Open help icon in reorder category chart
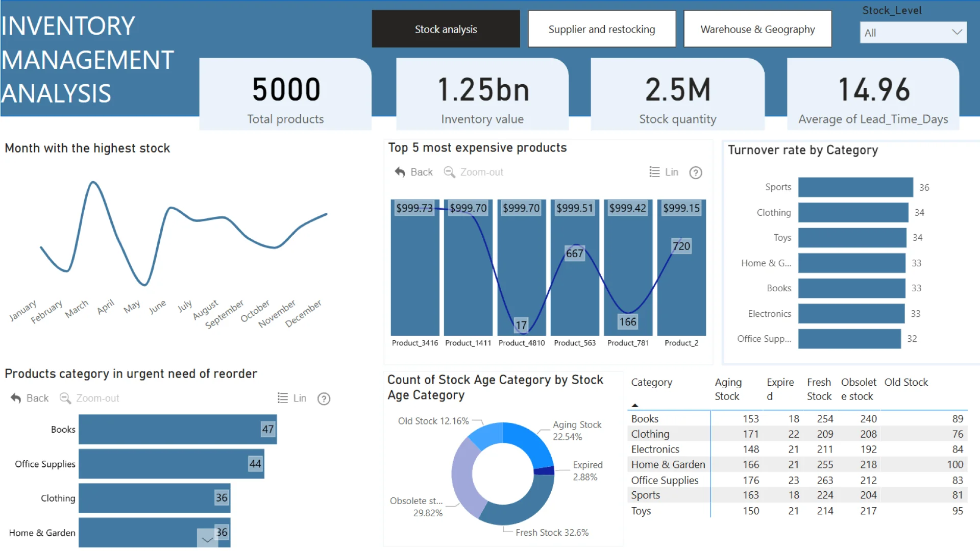The image size is (980, 551). pos(324,399)
